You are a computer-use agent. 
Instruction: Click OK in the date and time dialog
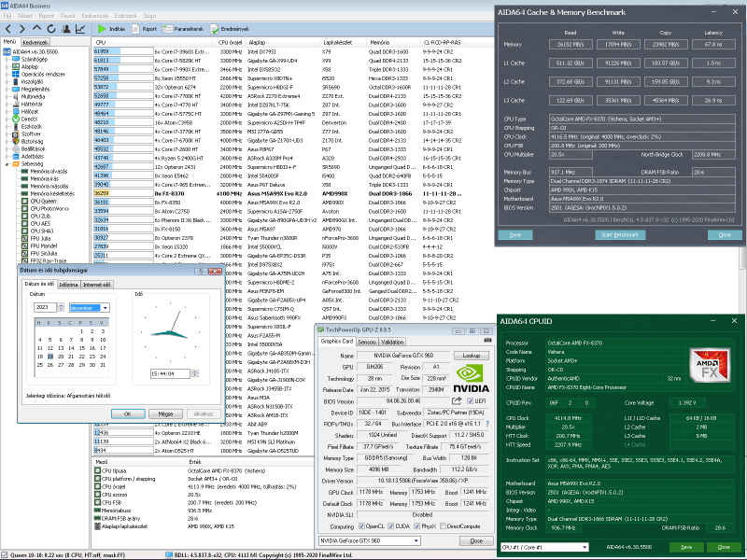[128, 413]
